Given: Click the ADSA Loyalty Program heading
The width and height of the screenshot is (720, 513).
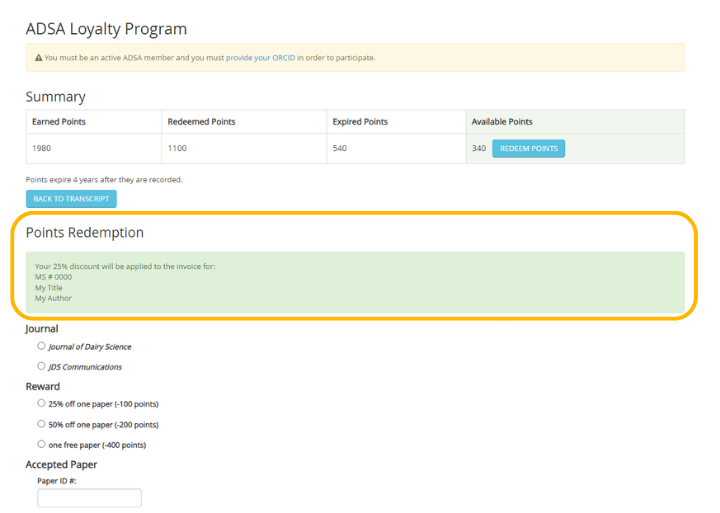Looking at the screenshot, I should click(106, 29).
